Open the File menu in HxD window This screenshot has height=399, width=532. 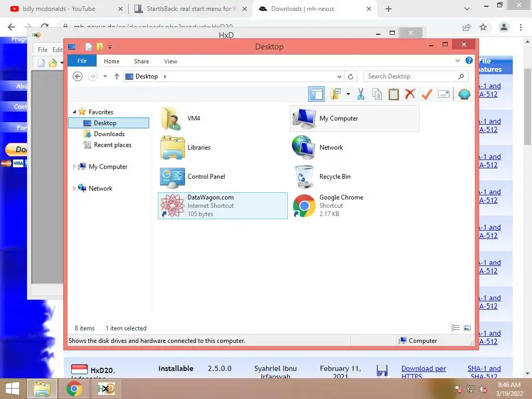click(x=43, y=49)
